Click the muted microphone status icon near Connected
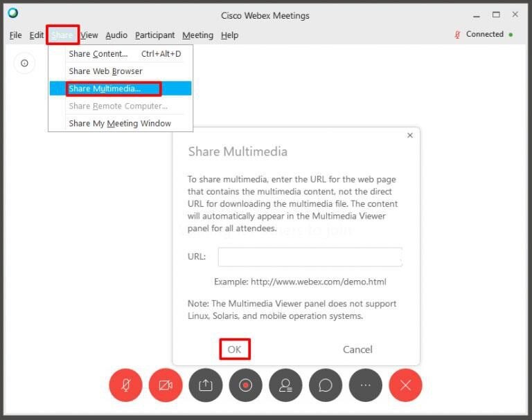Screen dimensions: 532x420 457,35
